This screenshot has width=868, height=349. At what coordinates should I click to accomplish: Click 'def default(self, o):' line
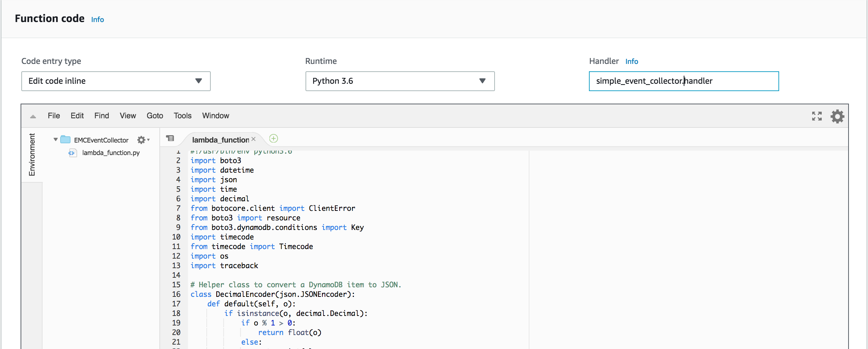tap(252, 304)
